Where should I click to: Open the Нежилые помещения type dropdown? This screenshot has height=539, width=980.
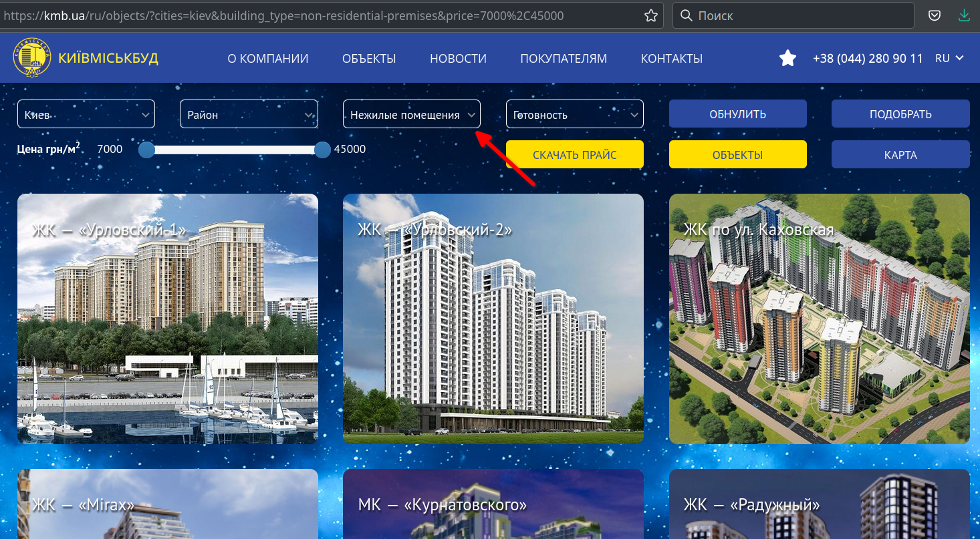(412, 114)
